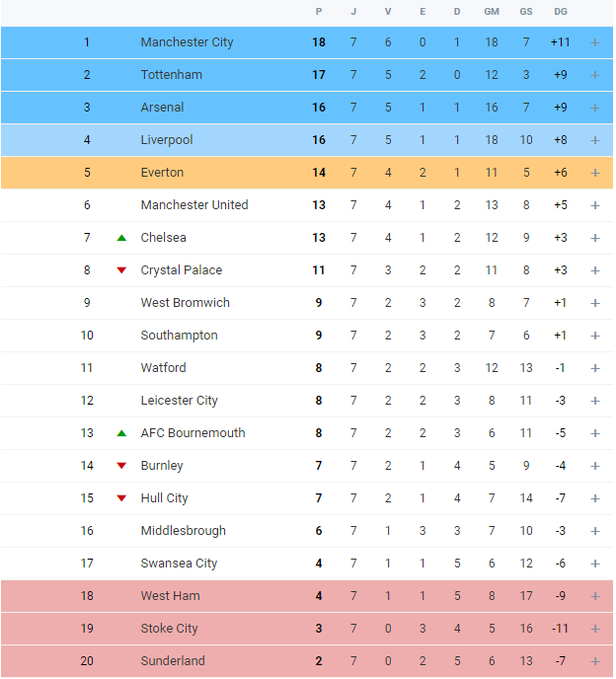Click Hull City red down arrow

[x=121, y=498]
